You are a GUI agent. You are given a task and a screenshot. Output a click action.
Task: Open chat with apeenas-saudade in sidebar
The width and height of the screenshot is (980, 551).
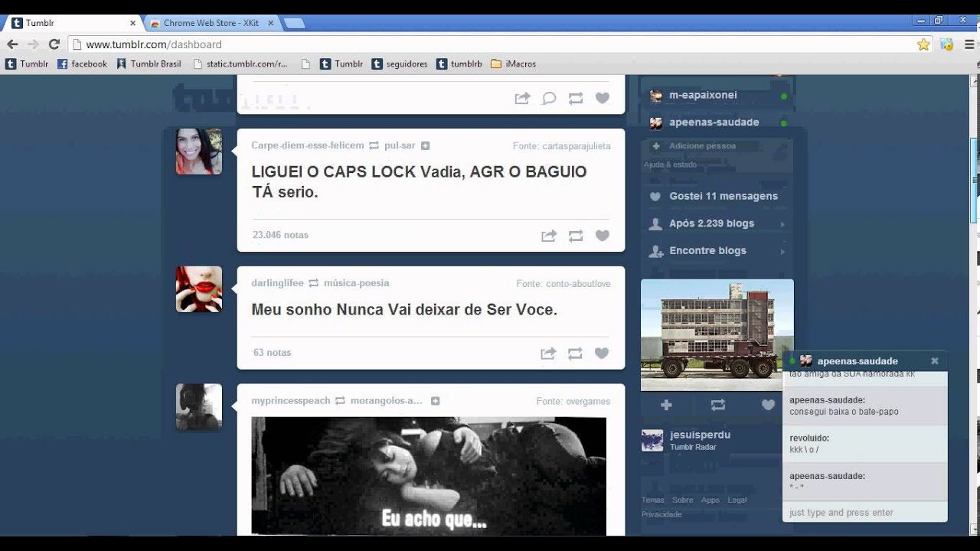pos(717,122)
